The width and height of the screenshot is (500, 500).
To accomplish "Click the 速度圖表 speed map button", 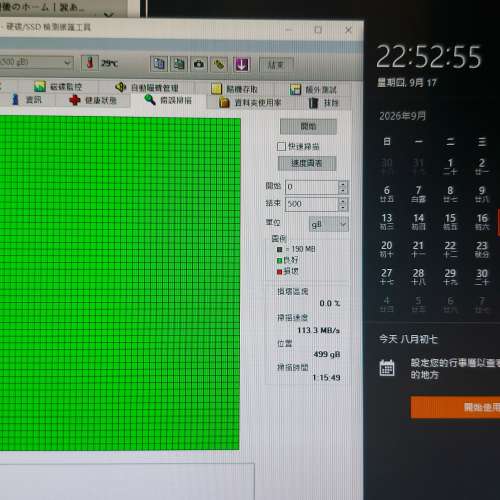I will point(307,163).
